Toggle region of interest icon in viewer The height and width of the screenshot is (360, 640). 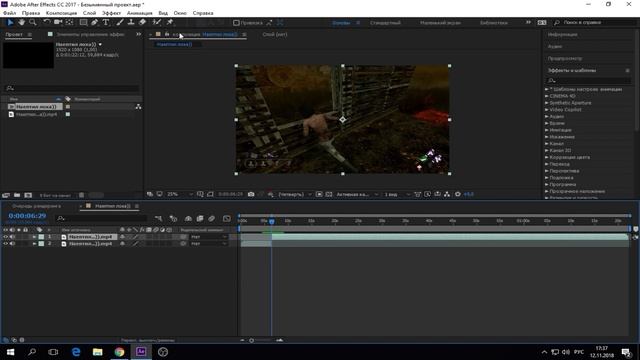click(319, 194)
